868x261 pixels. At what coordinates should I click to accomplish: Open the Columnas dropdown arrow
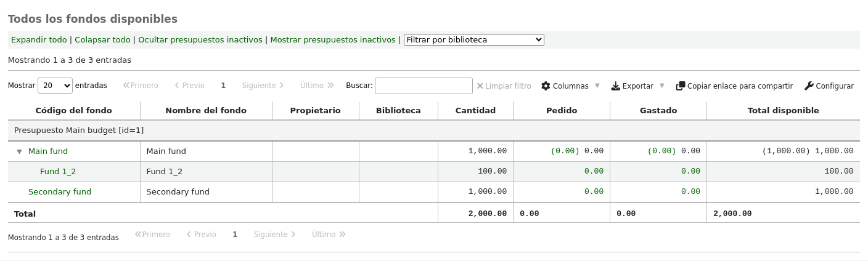[597, 86]
